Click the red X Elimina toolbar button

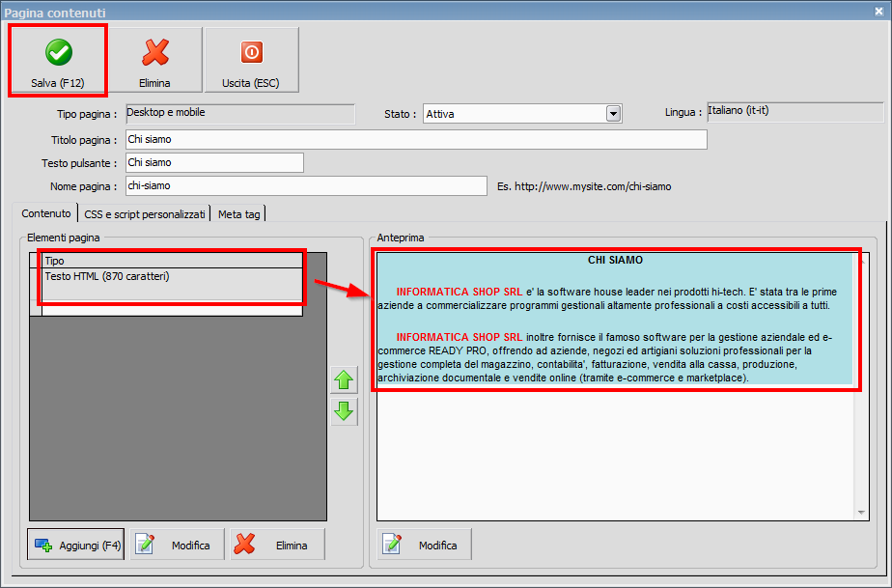pos(154,60)
